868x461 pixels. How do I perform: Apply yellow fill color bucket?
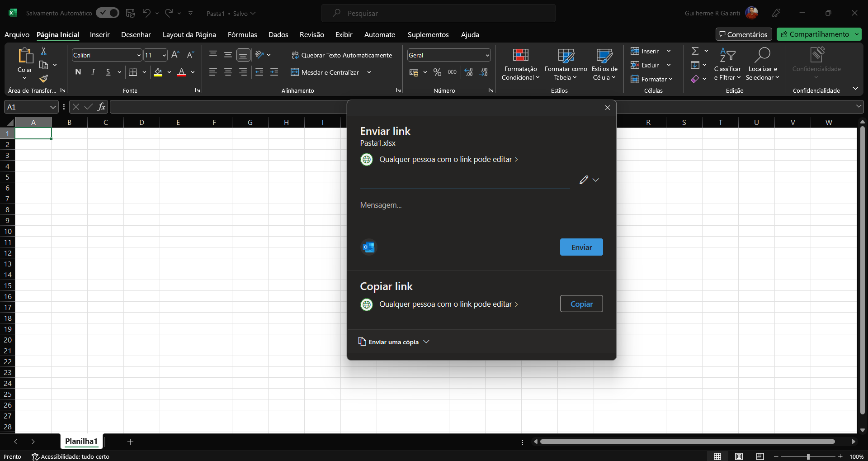pyautogui.click(x=158, y=72)
